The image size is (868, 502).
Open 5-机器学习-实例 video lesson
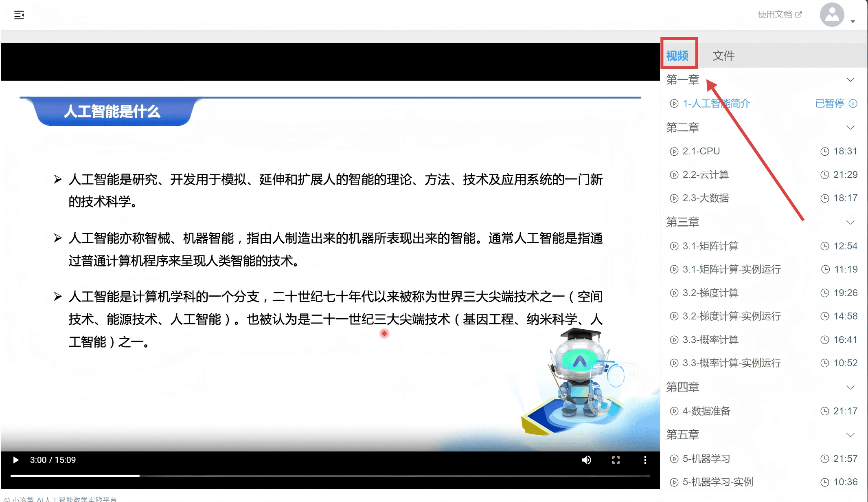(x=718, y=482)
